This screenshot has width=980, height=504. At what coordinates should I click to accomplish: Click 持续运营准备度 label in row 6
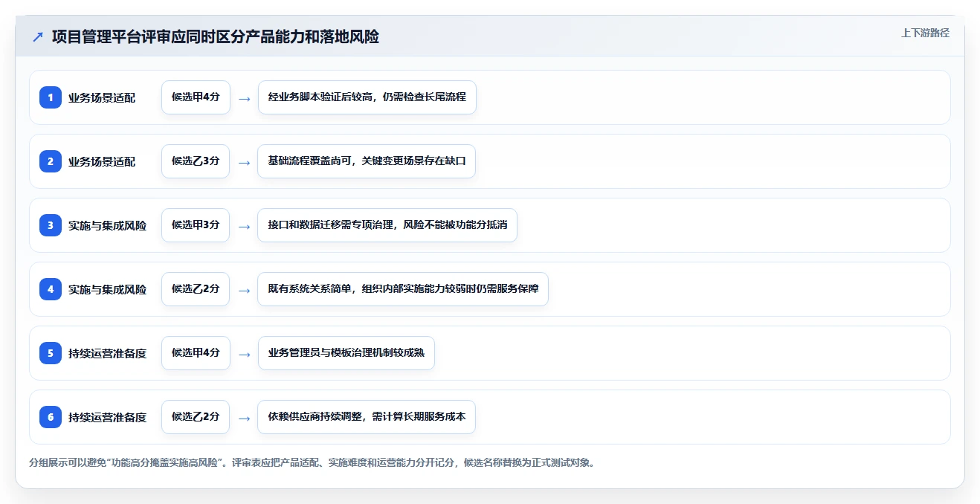(107, 417)
